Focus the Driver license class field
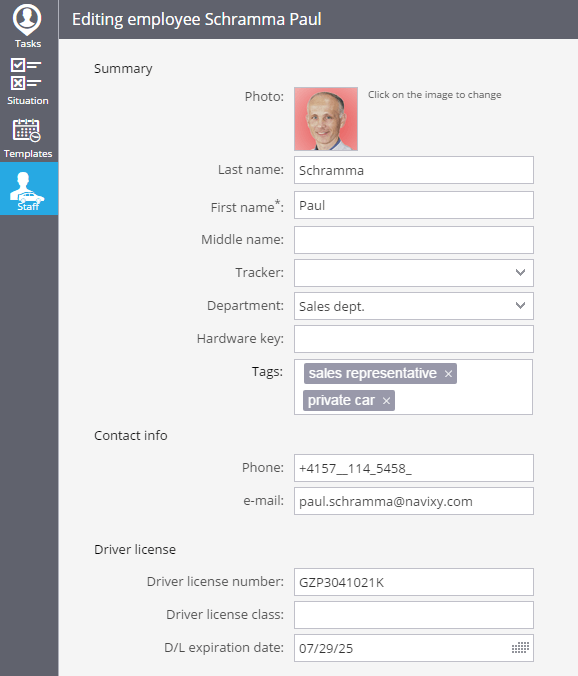Viewport: 578px width, 676px height. (414, 615)
